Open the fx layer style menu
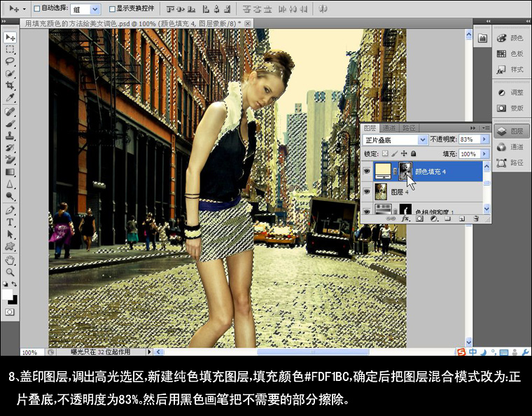 (x=405, y=219)
